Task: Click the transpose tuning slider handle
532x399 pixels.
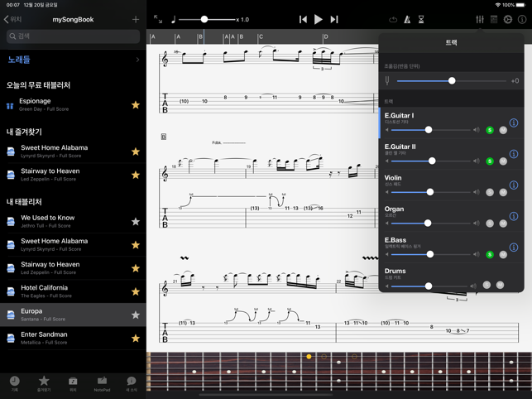Action: pyautogui.click(x=452, y=81)
